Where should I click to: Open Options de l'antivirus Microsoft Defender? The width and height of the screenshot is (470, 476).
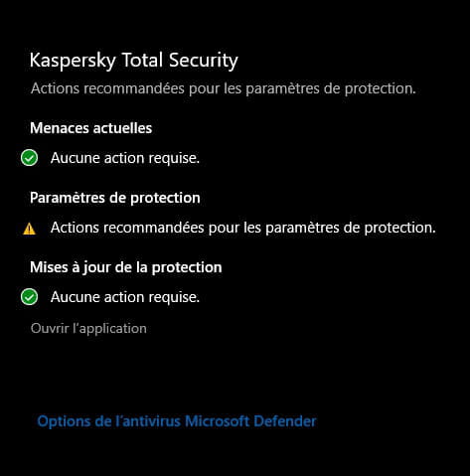177,421
